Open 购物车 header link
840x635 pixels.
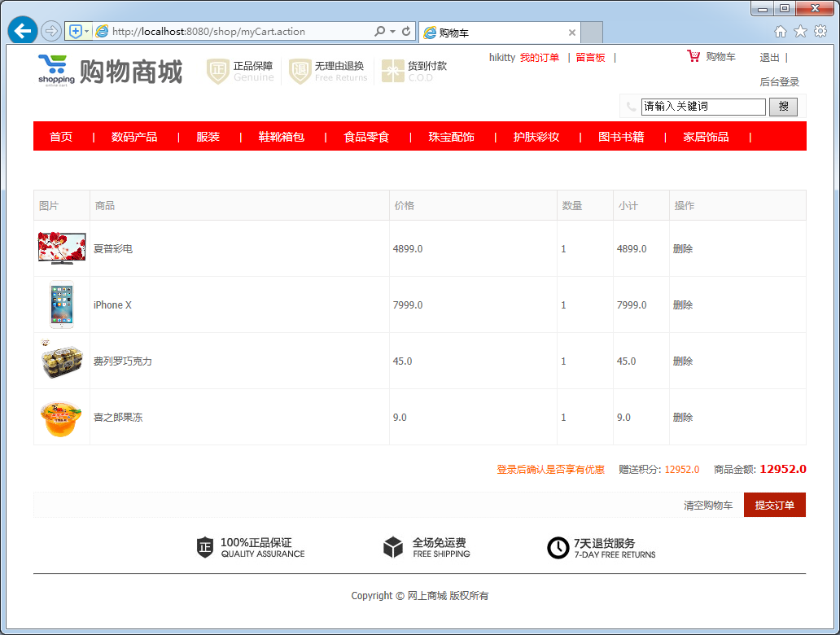click(x=720, y=57)
